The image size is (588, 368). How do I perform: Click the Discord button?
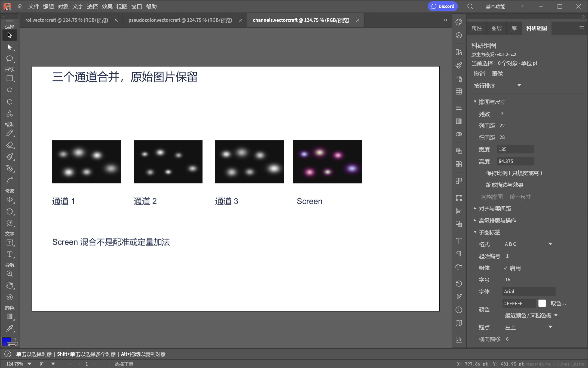[x=443, y=6]
